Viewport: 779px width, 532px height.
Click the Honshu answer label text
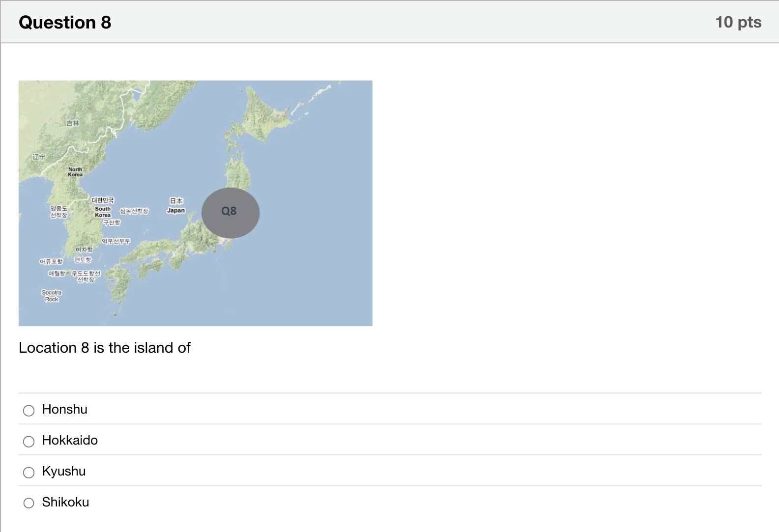tap(65, 409)
